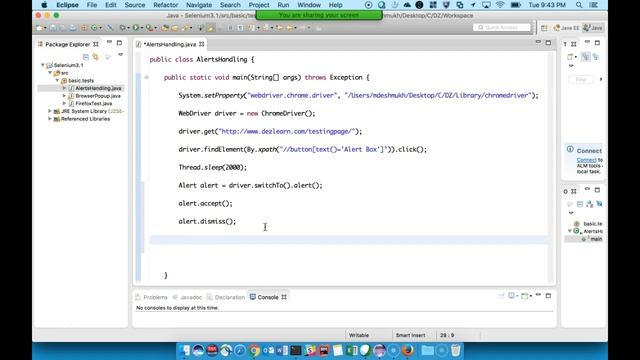Minimize the editor area
Viewport: 640px width, 360px height.
pyautogui.click(x=538, y=42)
